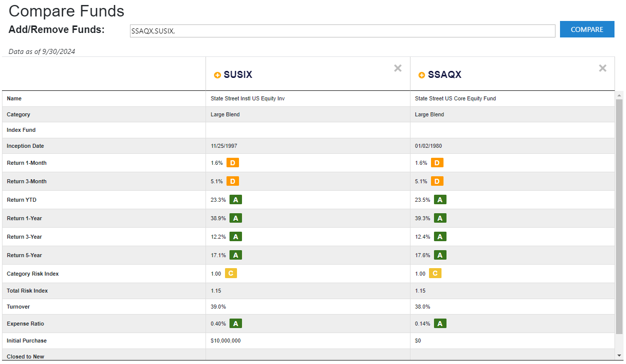Select the "State Street Instl US Equity Inv" name
This screenshot has height=364, width=626.
(x=247, y=99)
